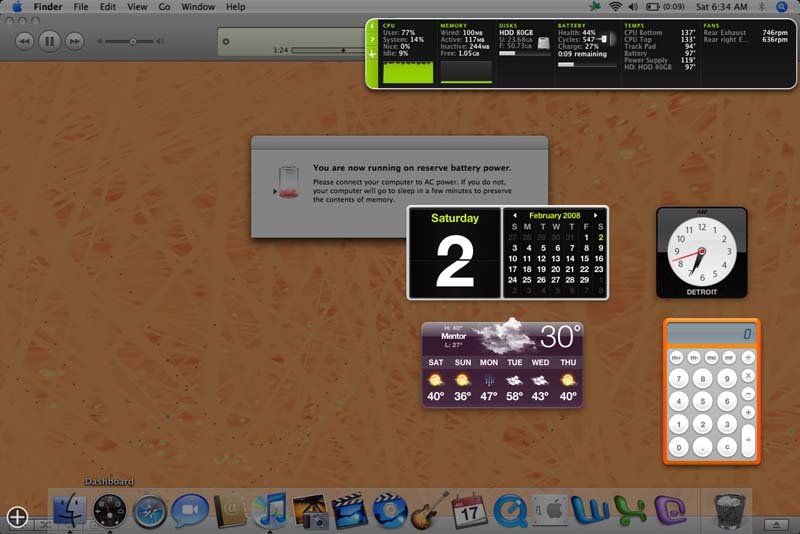Open the Edit menu

[108, 7]
